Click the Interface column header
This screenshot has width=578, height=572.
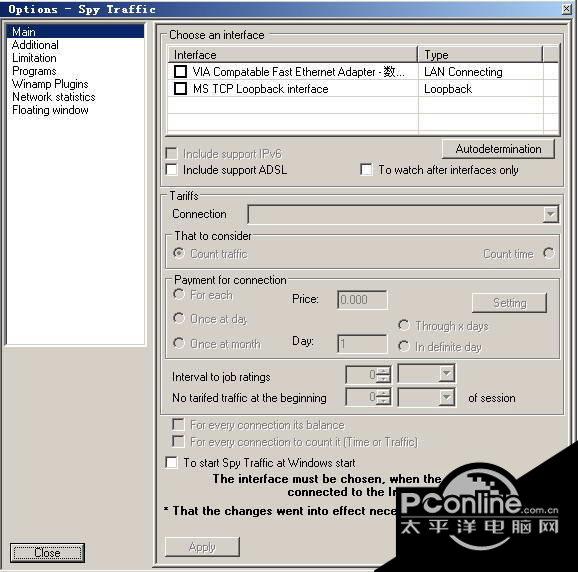click(293, 55)
